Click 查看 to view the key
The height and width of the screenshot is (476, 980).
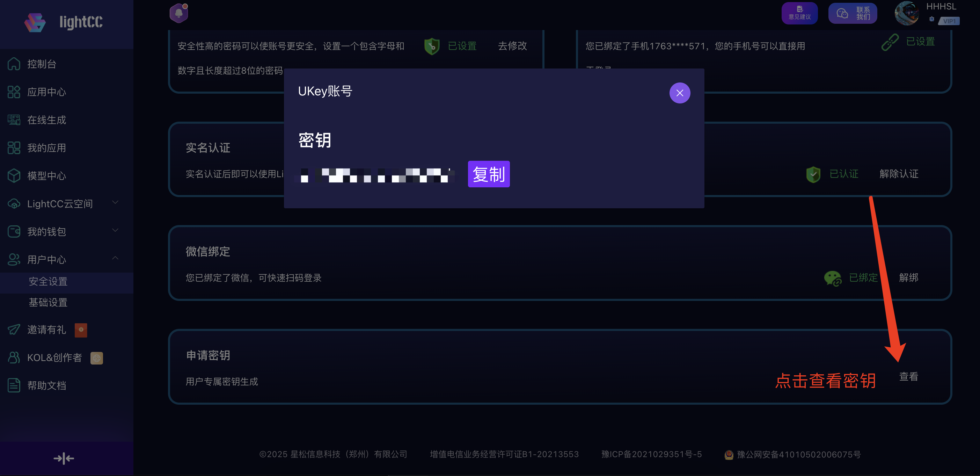pyautogui.click(x=908, y=377)
